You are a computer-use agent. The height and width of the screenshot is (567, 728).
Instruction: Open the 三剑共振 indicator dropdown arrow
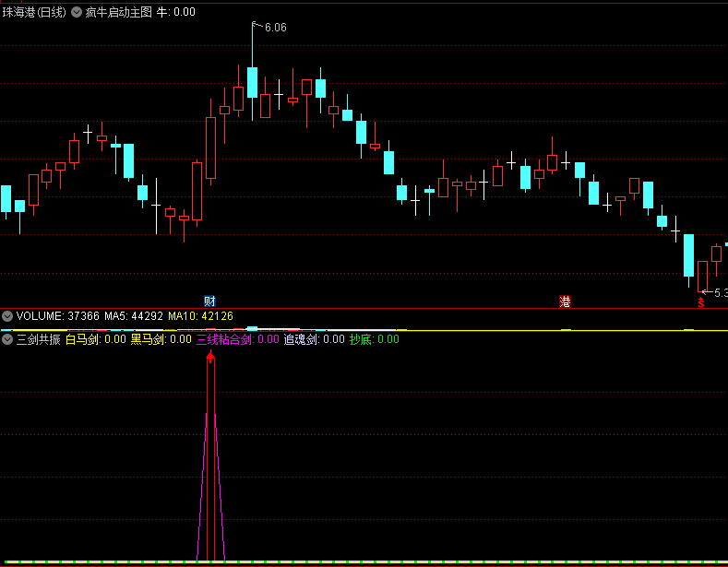(7, 339)
